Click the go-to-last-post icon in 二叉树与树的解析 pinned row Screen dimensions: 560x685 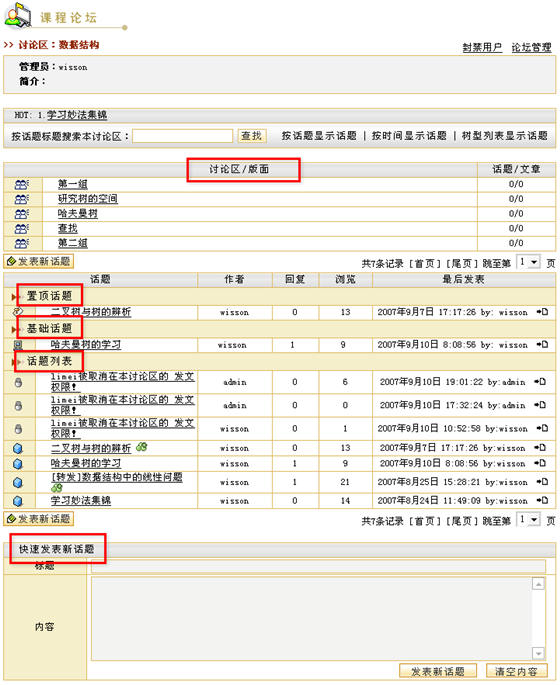click(543, 312)
